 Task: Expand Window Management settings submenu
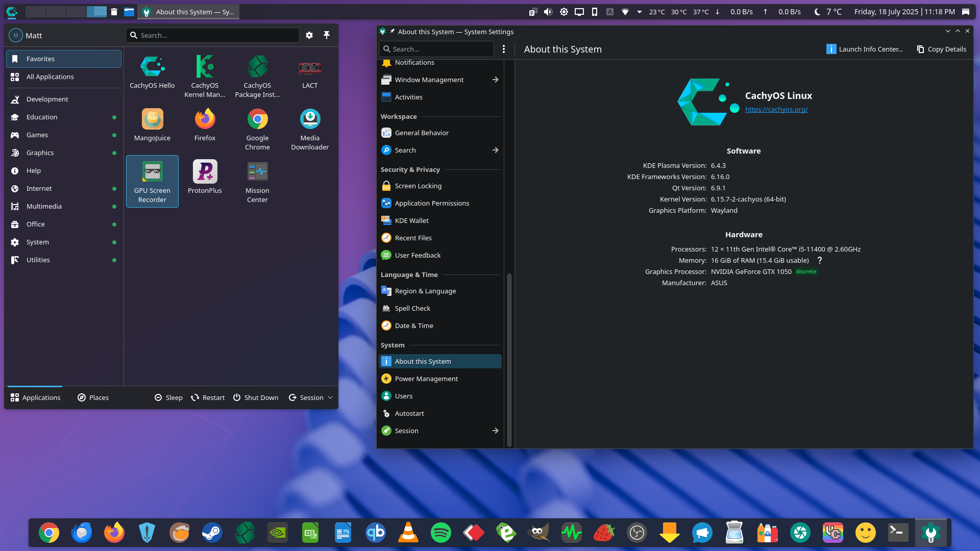(x=495, y=80)
